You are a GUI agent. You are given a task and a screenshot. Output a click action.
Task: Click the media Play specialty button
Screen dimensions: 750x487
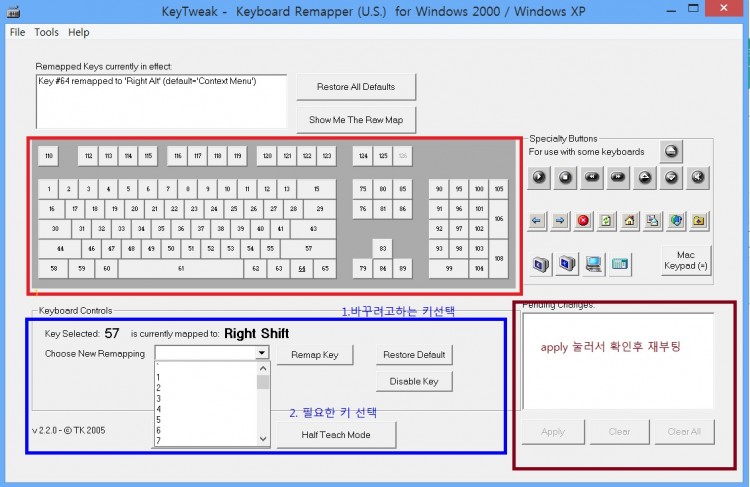point(541,178)
